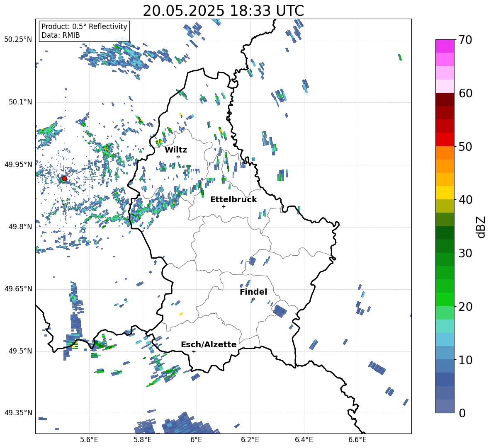
Task: Click the yellow colorbar band at 40
Action: 445,193
